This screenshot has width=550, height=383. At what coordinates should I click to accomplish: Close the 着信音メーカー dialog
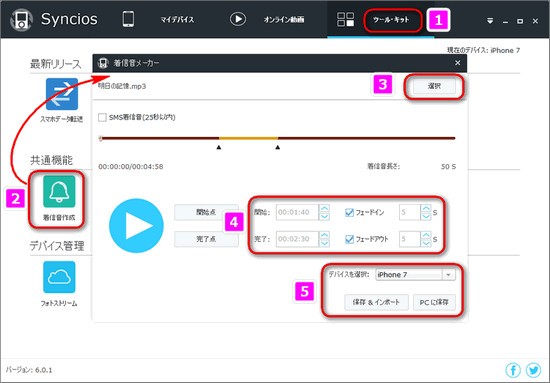[457, 63]
